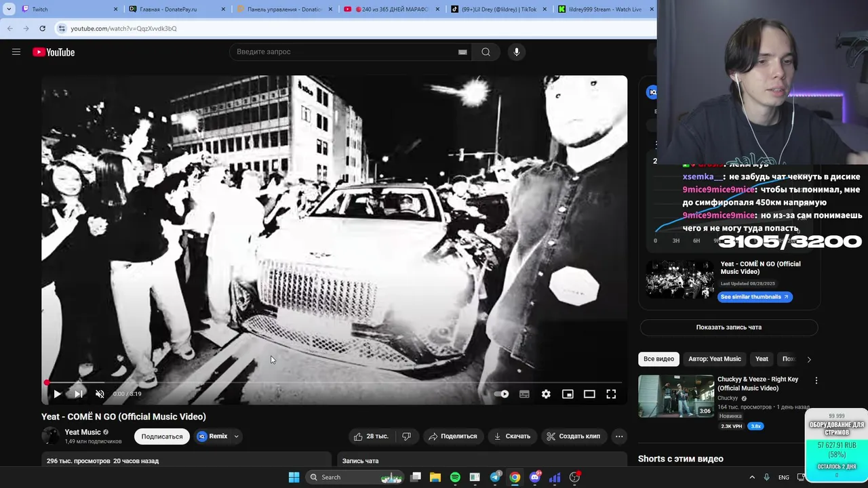This screenshot has width=868, height=488.
Task: Open OBS Studio from taskbar
Action: pos(574,477)
